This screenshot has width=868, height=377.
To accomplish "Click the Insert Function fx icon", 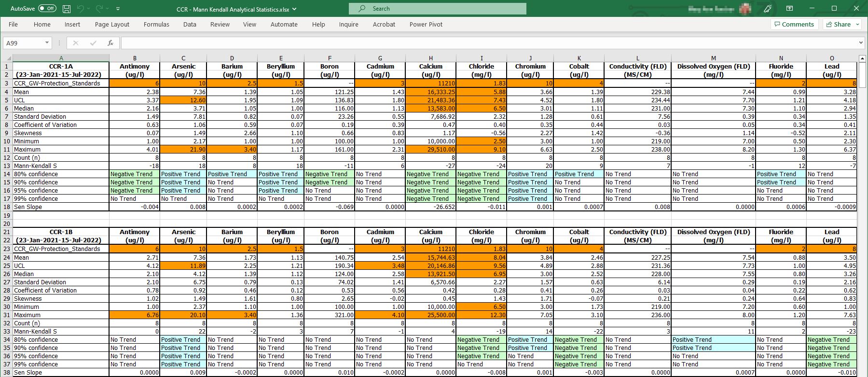I will point(110,43).
